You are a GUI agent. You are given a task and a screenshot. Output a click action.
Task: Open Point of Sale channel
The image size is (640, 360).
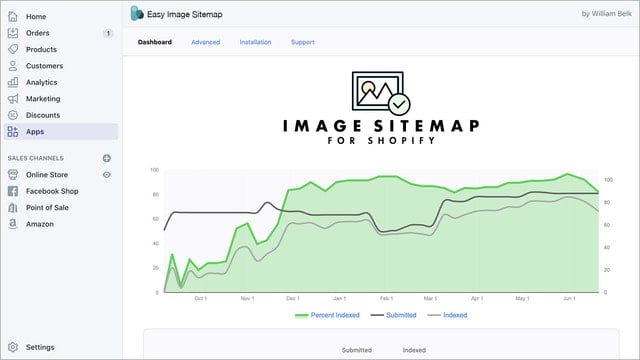(47, 207)
